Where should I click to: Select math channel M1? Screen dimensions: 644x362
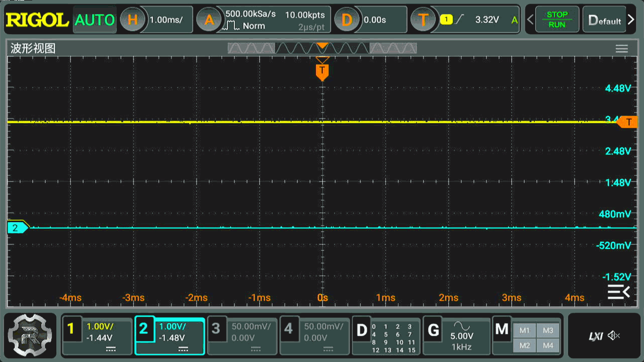click(525, 330)
